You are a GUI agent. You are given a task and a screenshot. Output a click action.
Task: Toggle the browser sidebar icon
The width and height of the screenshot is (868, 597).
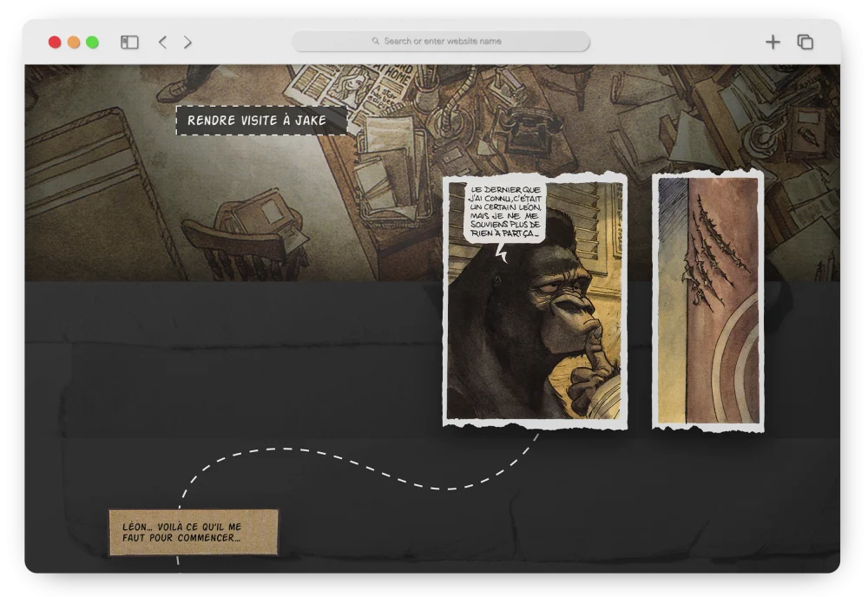point(129,42)
